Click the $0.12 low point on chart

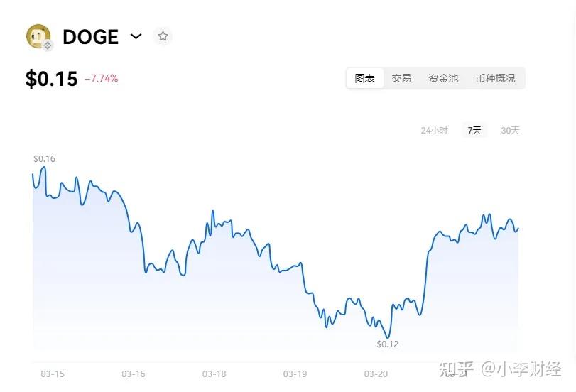[x=388, y=344]
